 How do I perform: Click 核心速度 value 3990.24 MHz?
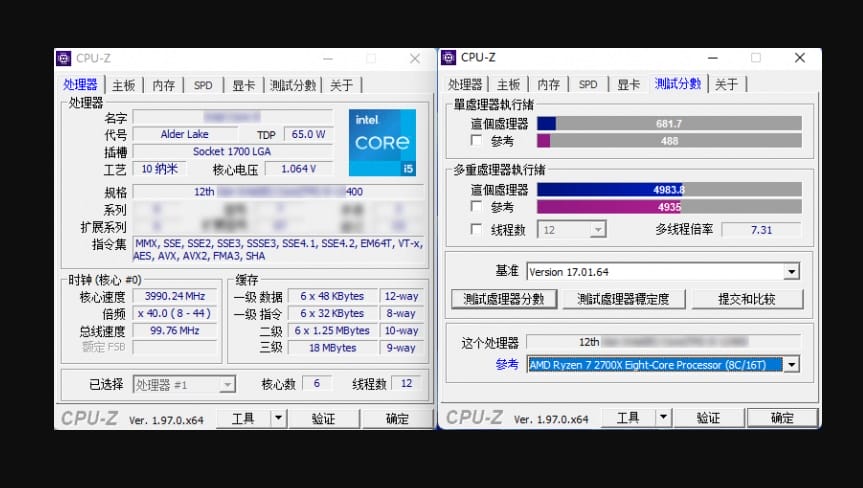[175, 296]
